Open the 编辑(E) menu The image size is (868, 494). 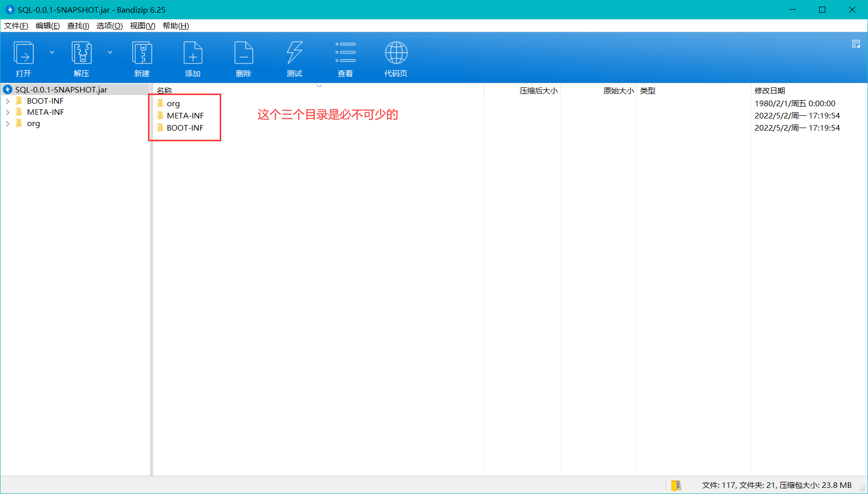pyautogui.click(x=48, y=26)
